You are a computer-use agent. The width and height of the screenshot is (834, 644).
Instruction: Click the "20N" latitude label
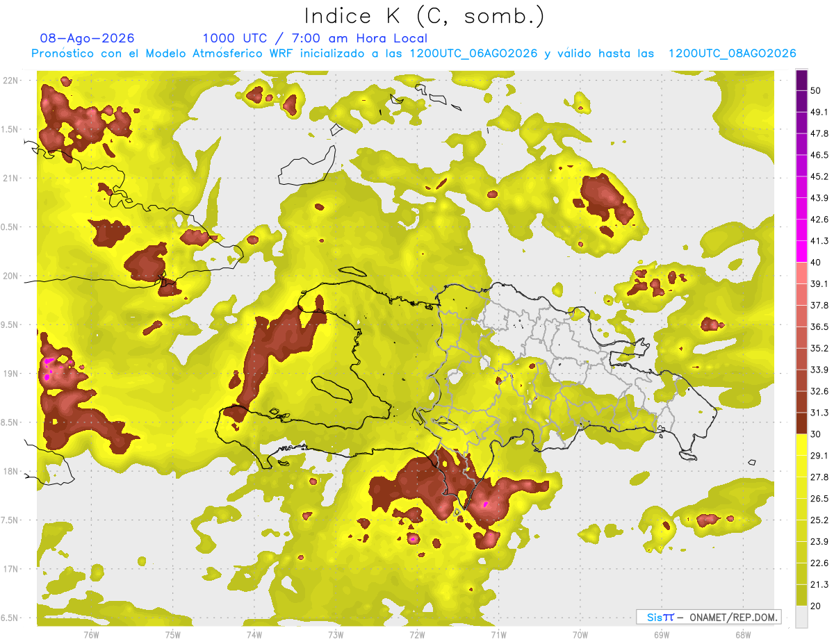(11, 276)
